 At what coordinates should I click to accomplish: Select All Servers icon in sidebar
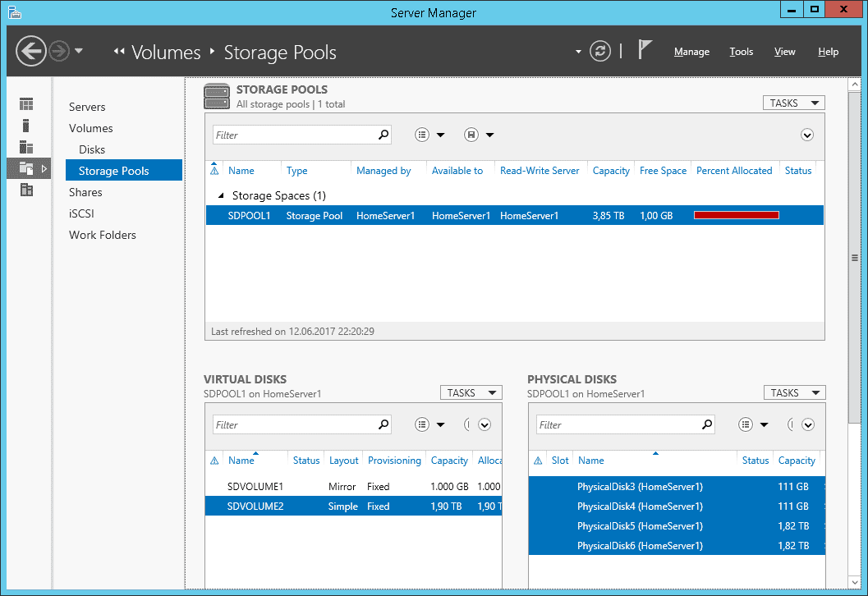[x=26, y=147]
